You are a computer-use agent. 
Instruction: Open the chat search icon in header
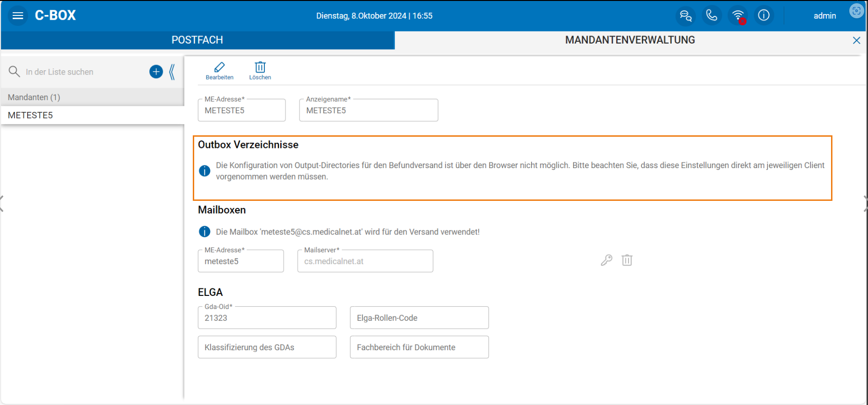tap(686, 15)
